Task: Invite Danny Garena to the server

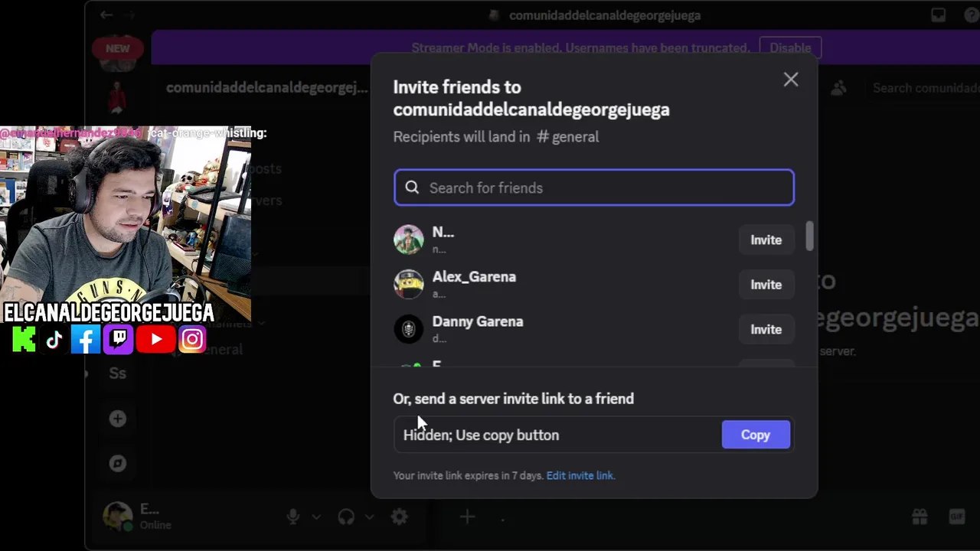Action: pyautogui.click(x=766, y=329)
